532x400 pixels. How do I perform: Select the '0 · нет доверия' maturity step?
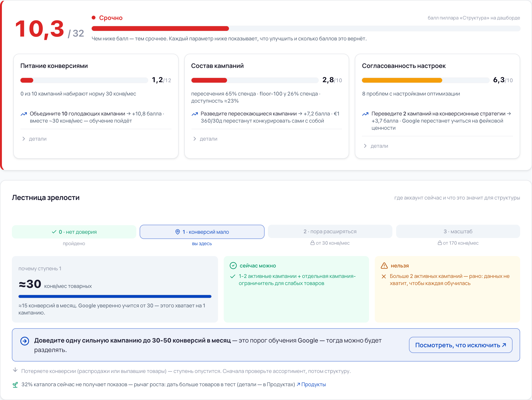(74, 232)
